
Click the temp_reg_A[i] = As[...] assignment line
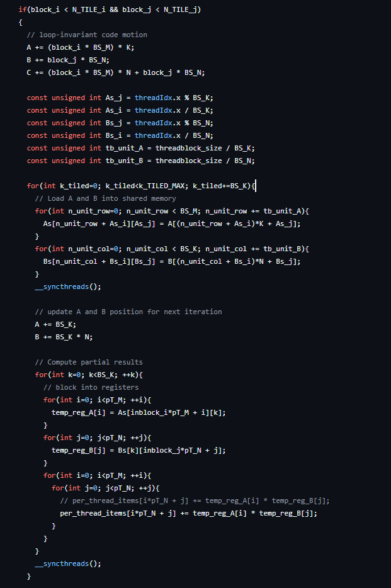138,412
